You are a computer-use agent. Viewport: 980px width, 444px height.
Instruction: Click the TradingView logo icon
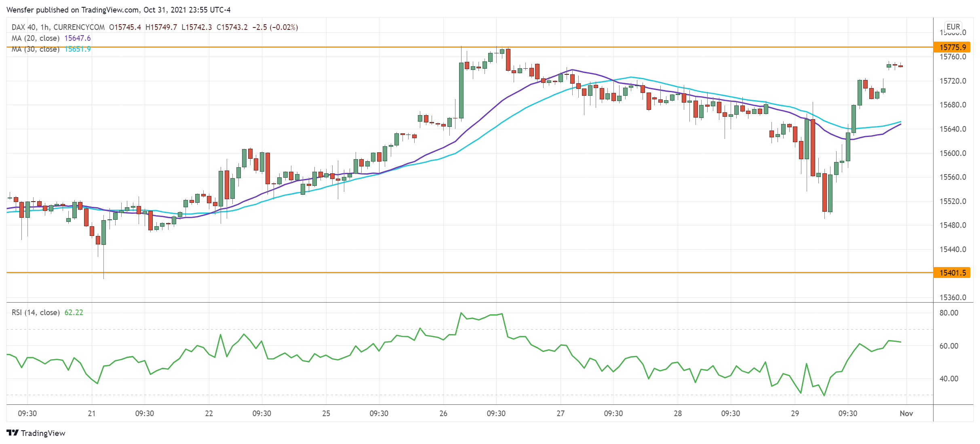[13, 433]
